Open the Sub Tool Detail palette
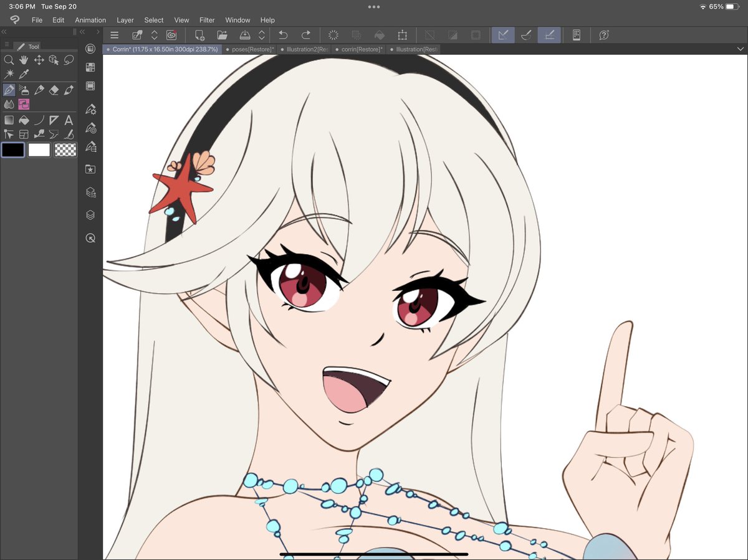The height and width of the screenshot is (560, 748). [90, 147]
